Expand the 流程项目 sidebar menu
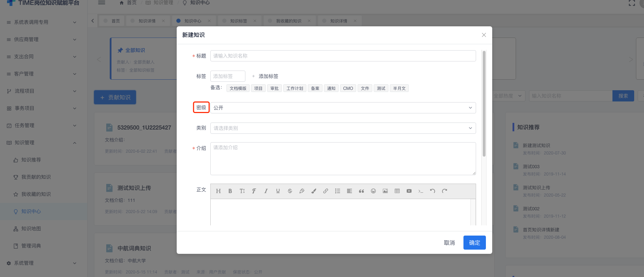 (x=43, y=91)
